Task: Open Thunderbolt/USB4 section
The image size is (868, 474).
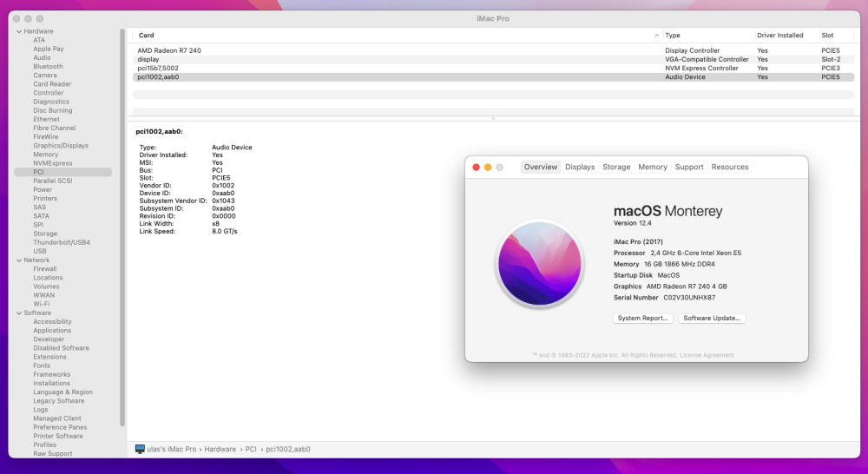Action: click(x=62, y=242)
